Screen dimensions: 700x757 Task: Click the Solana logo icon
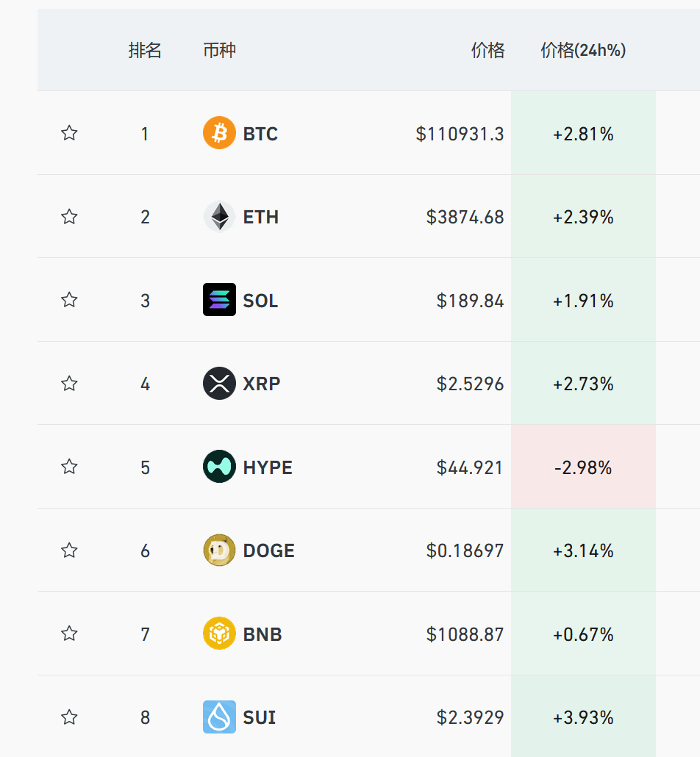219,300
